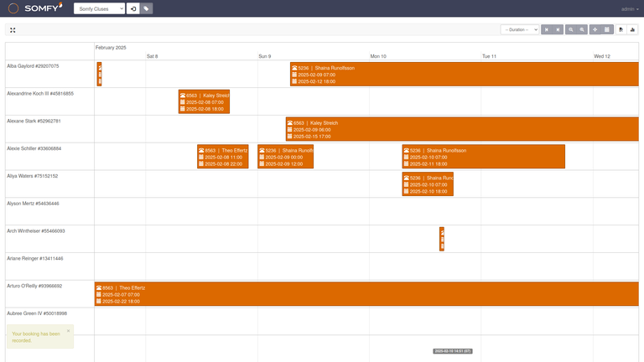Expand the Somfy Cluses site selector
Image resolution: width=644 pixels, height=362 pixels.
(99, 8)
